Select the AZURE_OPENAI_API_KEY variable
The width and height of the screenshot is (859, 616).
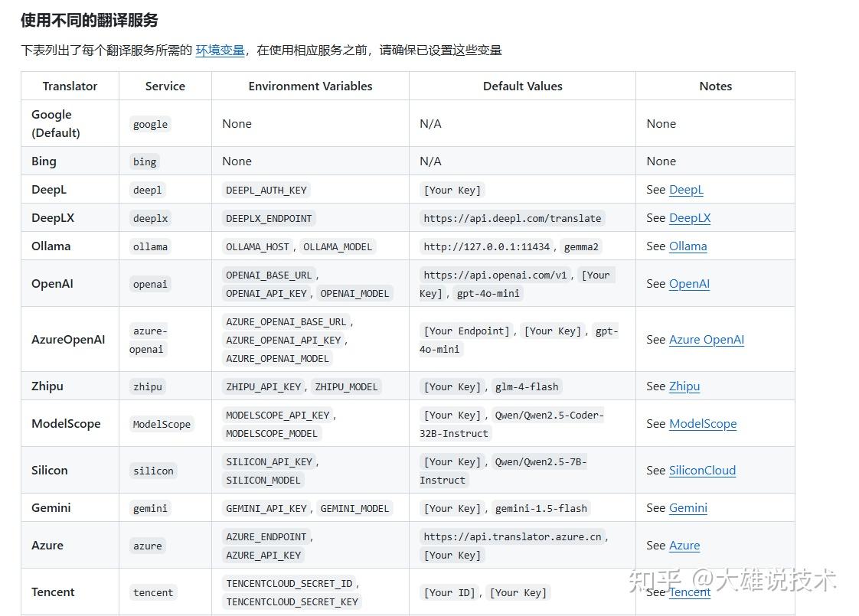pos(283,341)
